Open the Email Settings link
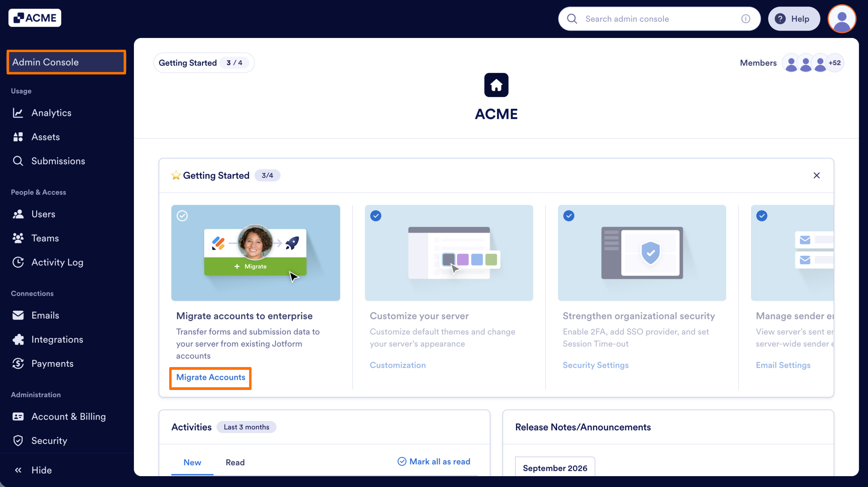The width and height of the screenshot is (868, 487). click(x=783, y=365)
